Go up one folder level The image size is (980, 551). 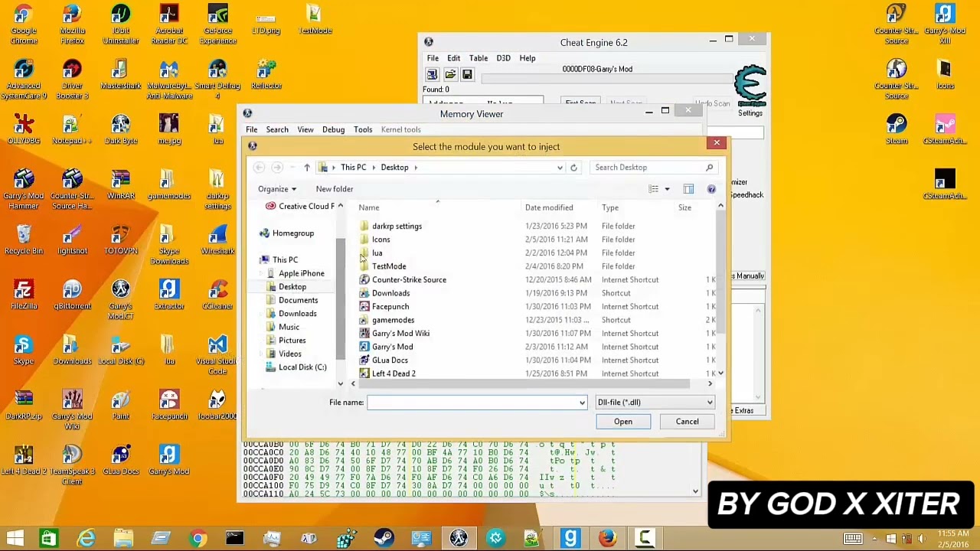pyautogui.click(x=306, y=168)
